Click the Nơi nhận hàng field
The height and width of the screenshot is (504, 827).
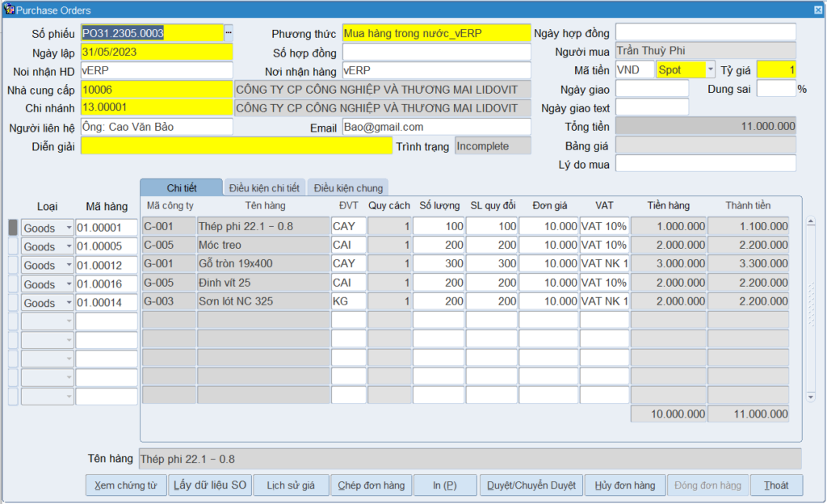tap(437, 70)
